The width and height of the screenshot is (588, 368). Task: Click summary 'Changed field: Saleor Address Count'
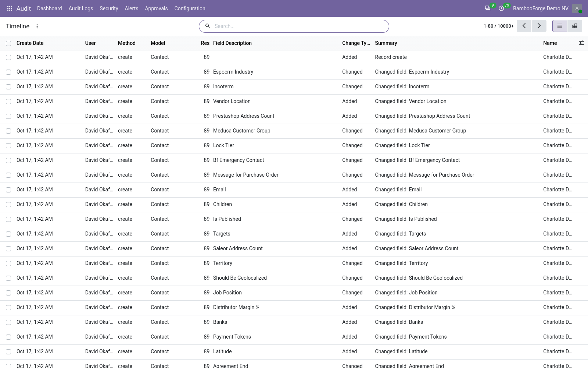417,248
